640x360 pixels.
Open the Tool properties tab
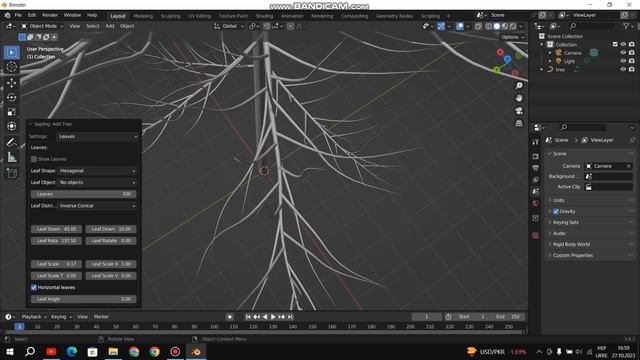click(x=536, y=142)
